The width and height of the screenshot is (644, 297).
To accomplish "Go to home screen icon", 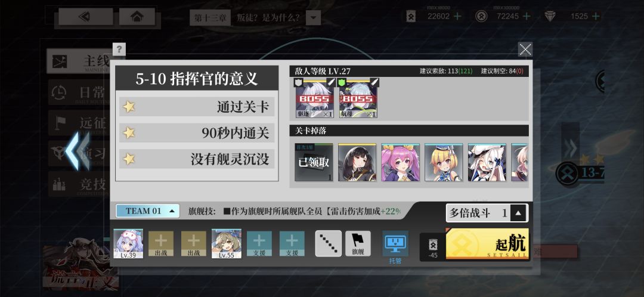I will [137, 17].
